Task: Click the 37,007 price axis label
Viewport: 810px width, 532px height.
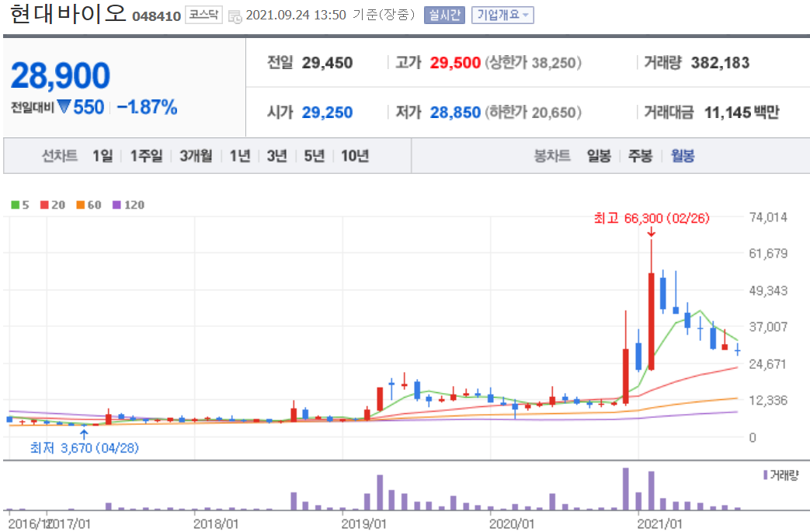Action: point(768,327)
